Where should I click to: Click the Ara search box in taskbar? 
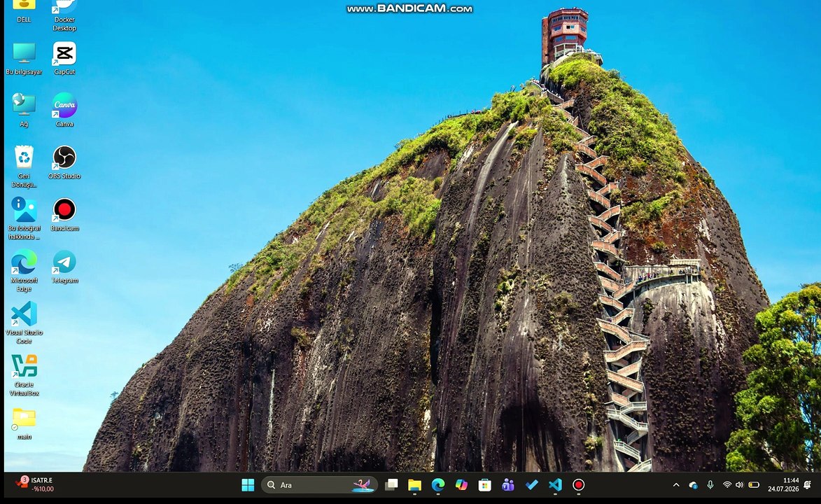[x=319, y=485]
